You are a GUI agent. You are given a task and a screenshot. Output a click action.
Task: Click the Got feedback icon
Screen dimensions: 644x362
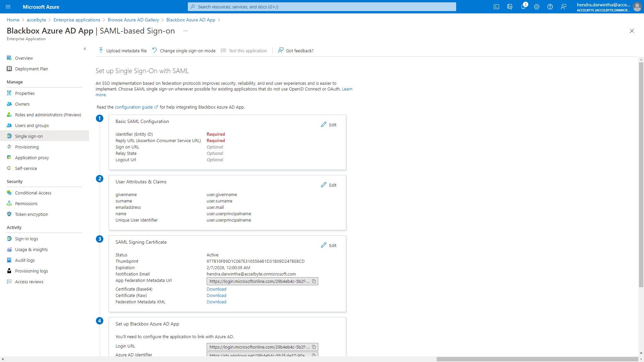tap(280, 50)
